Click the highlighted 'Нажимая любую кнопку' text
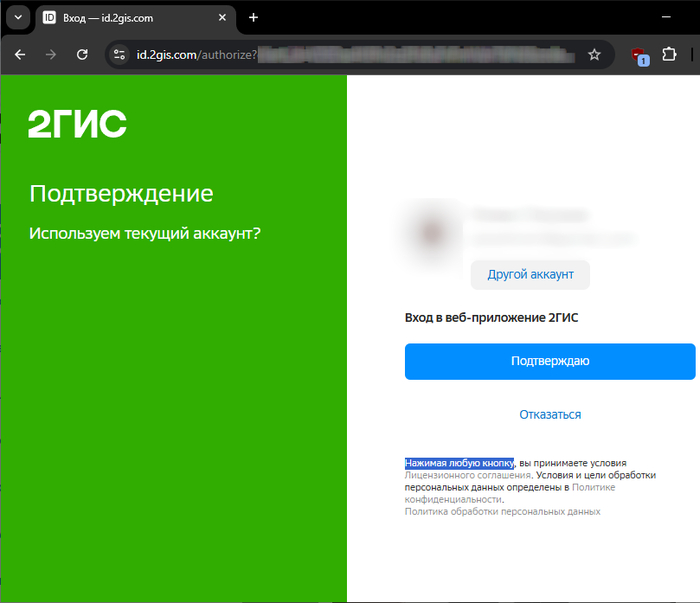The width and height of the screenshot is (700, 603). click(459, 463)
